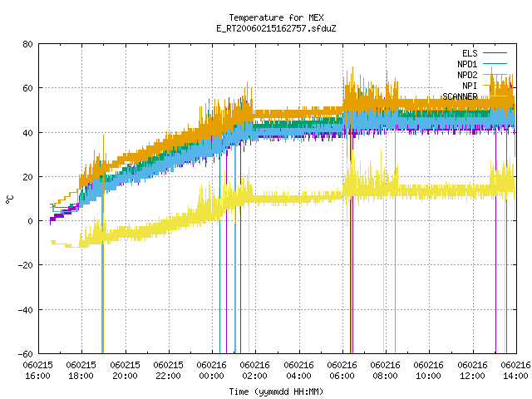This screenshot has width=532, height=399.
Task: Click the y-axis tick label -60
Action: [26, 354]
